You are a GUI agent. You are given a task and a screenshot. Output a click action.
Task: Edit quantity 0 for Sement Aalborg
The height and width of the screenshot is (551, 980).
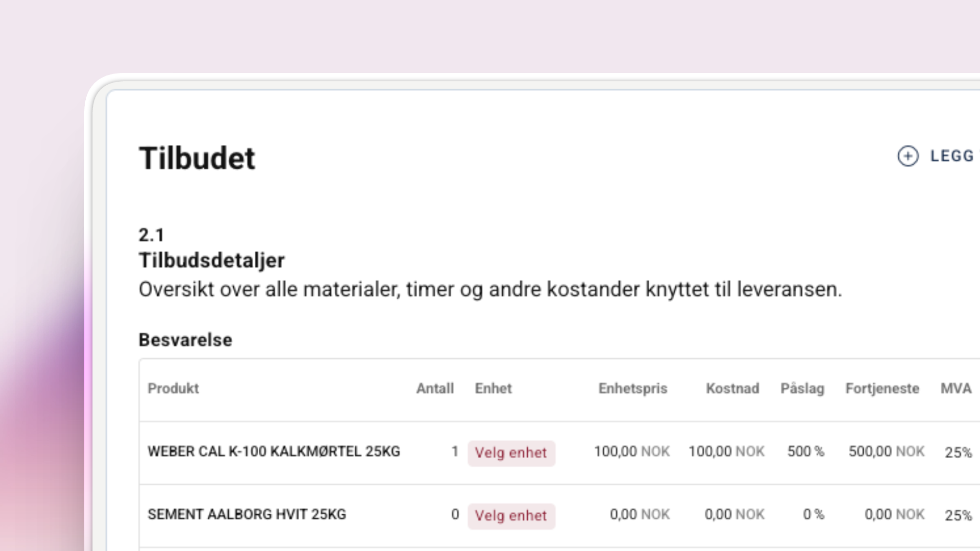pyautogui.click(x=455, y=514)
